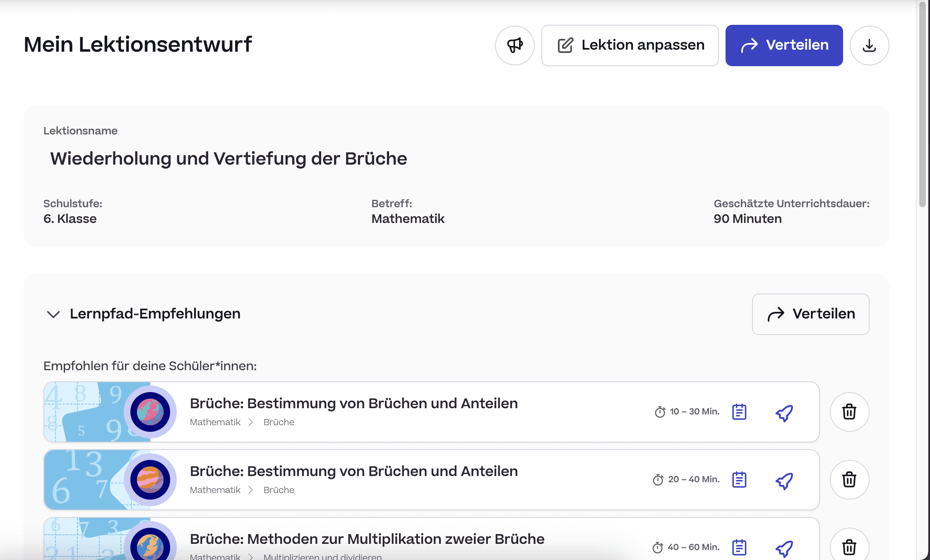The image size is (930, 560).
Task: Open Lektion anpassen editor
Action: point(630,45)
